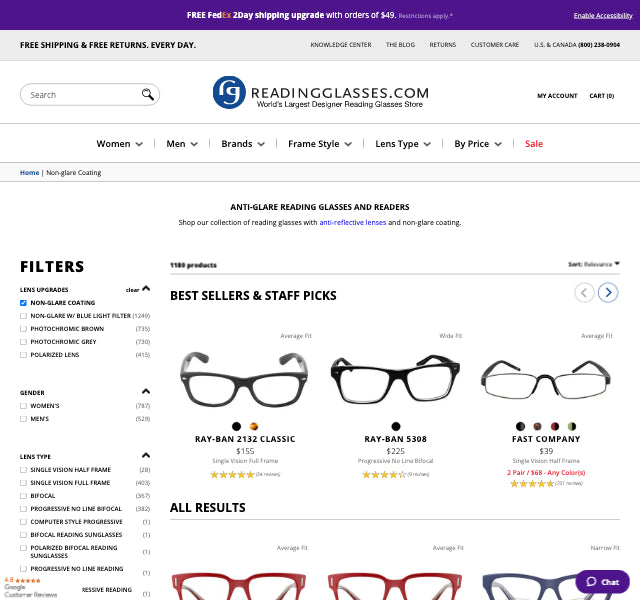Click the search magnifier icon
This screenshot has width=640, height=600.
click(147, 95)
